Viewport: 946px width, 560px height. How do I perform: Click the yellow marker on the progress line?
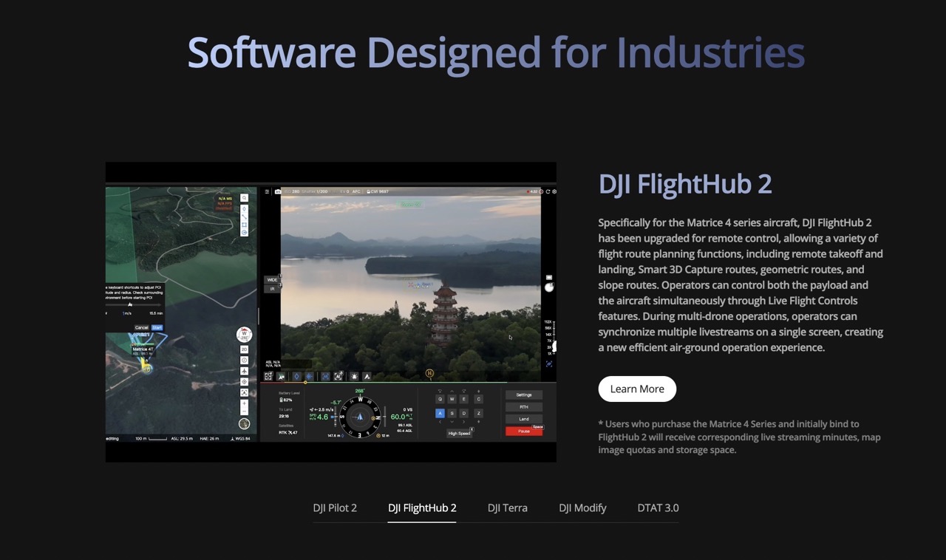point(305,382)
